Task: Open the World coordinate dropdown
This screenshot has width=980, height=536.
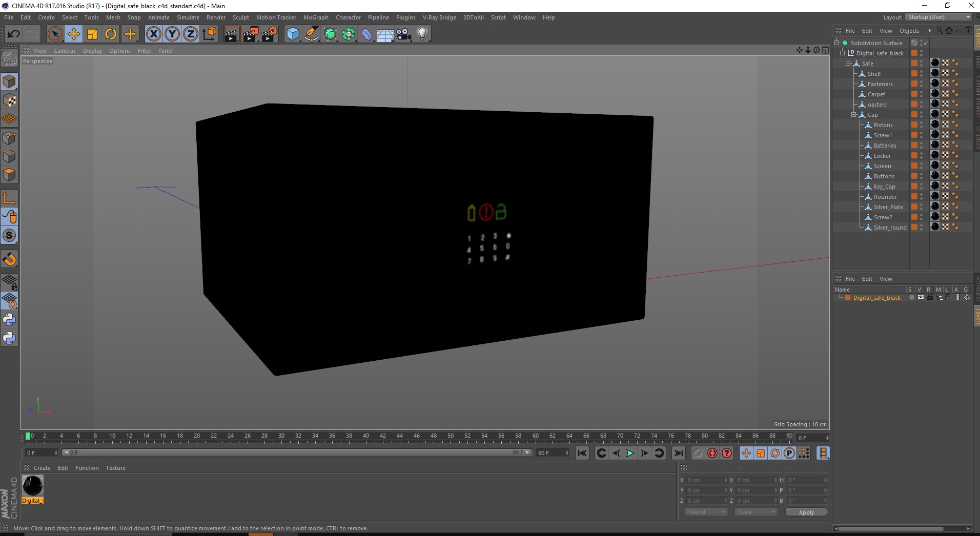Action: point(706,512)
